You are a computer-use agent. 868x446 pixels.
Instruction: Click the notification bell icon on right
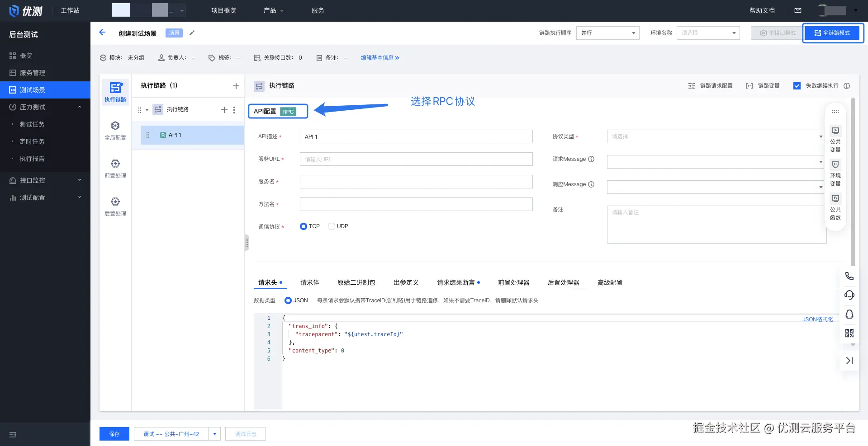click(849, 314)
